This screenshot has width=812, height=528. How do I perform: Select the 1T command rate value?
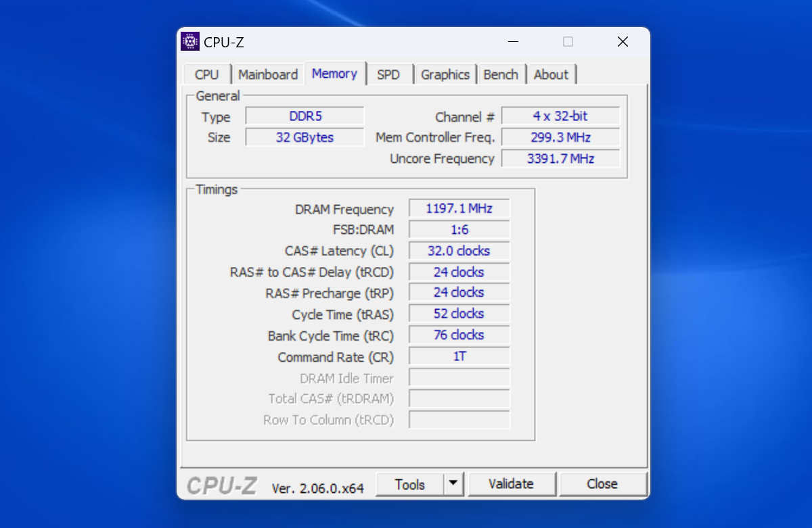[459, 356]
